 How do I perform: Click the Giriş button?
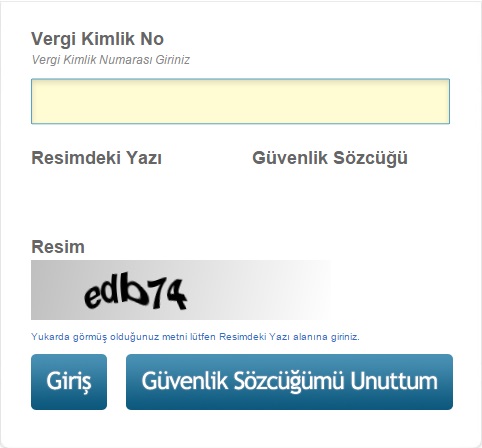coord(69,382)
